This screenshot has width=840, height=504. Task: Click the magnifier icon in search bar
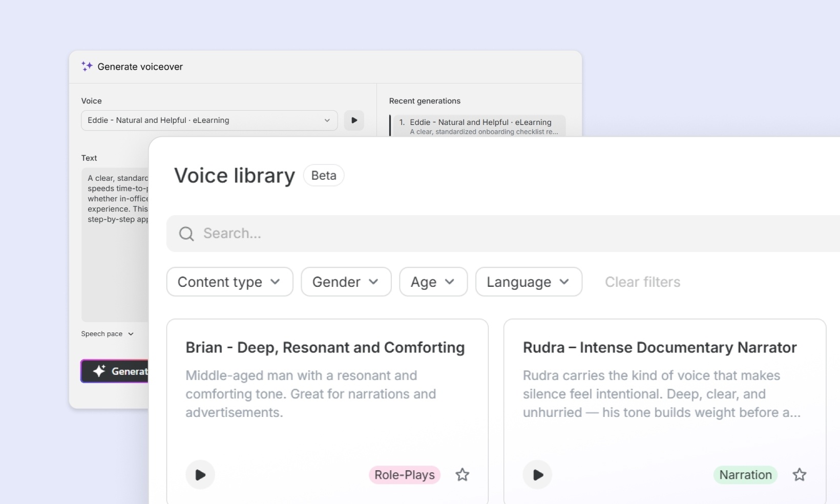pyautogui.click(x=186, y=234)
